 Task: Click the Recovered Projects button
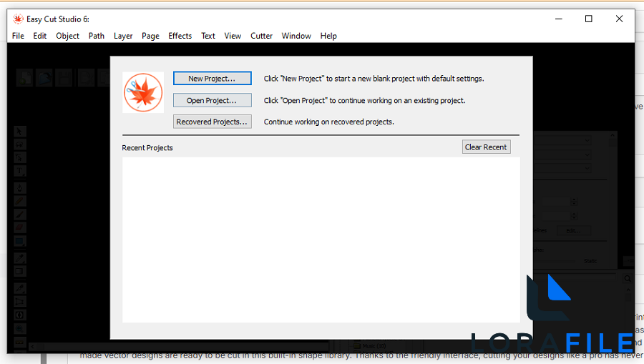point(213,122)
